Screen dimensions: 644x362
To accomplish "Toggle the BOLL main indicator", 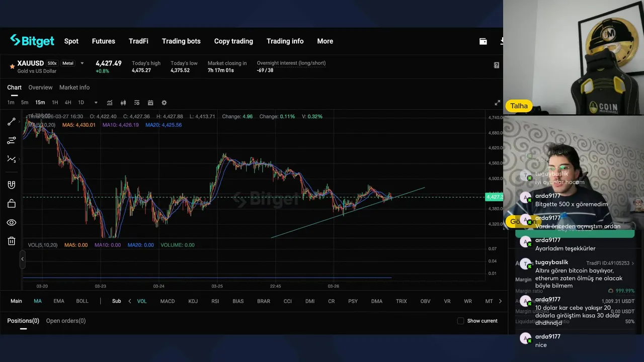I will [x=82, y=301].
